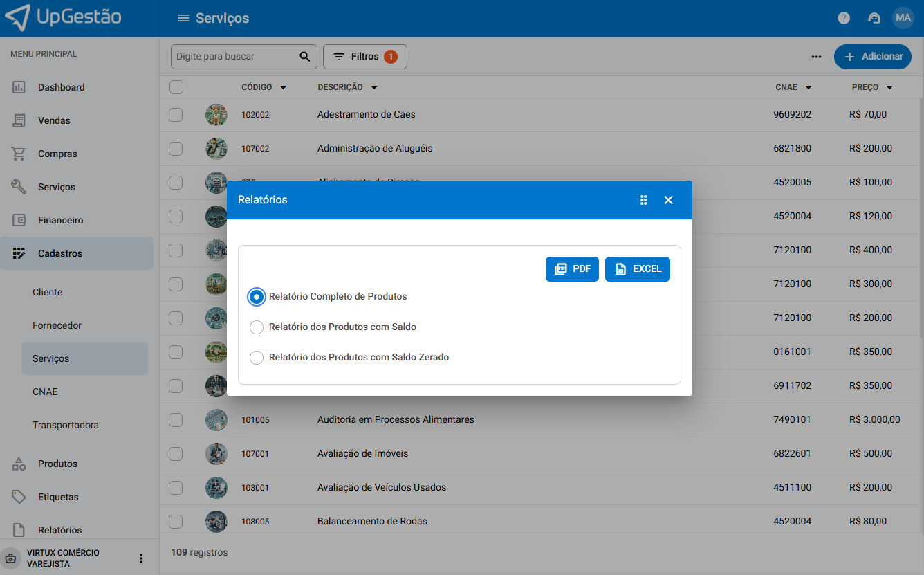The height and width of the screenshot is (575, 924).
Task: Open the three-dot more options menu
Action: point(816,57)
